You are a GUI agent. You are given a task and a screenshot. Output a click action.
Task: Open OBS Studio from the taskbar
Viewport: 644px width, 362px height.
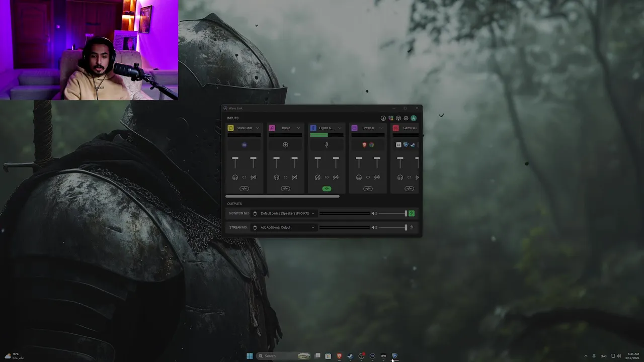[x=361, y=356]
